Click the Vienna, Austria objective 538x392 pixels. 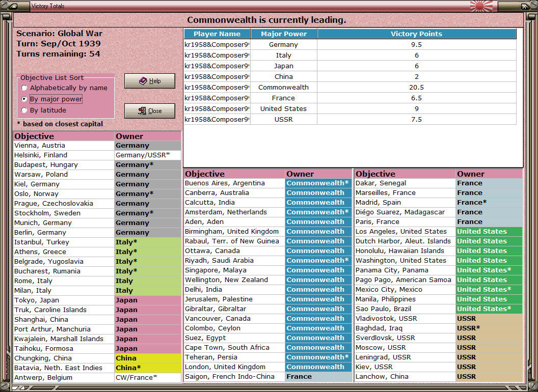[x=64, y=146]
